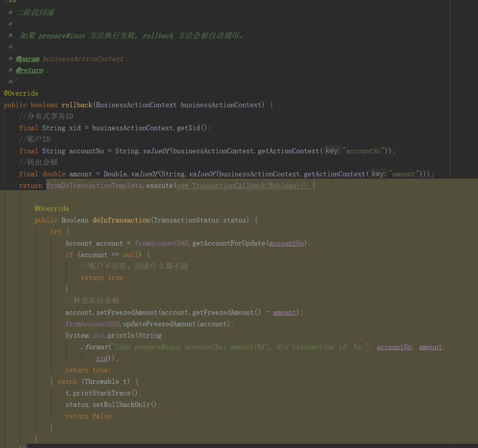Click the underlined xid argument on the format continuation line
Screen dimensions: 478x448
[x=102, y=358]
